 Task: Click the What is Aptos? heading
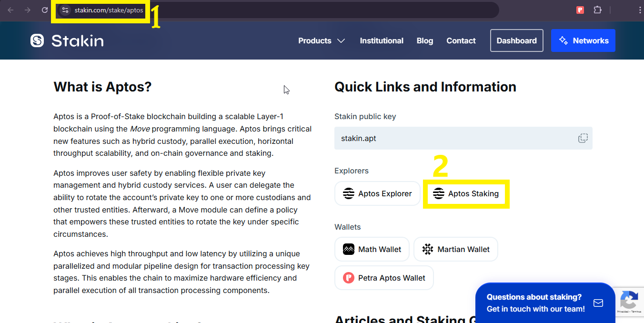[x=102, y=87]
